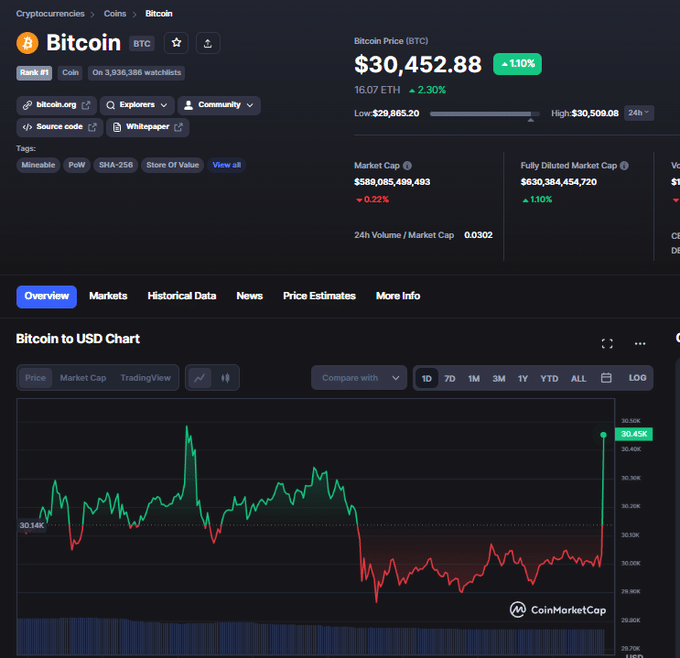The height and width of the screenshot is (658, 680).
Task: Open the bitcoin.org website link
Action: [x=56, y=105]
